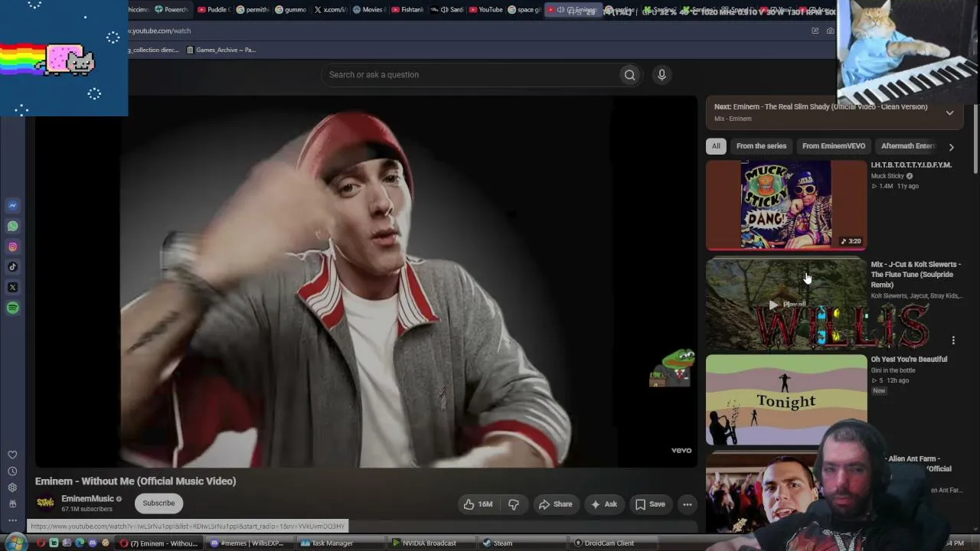Click the Windows Start orb

(x=15, y=543)
